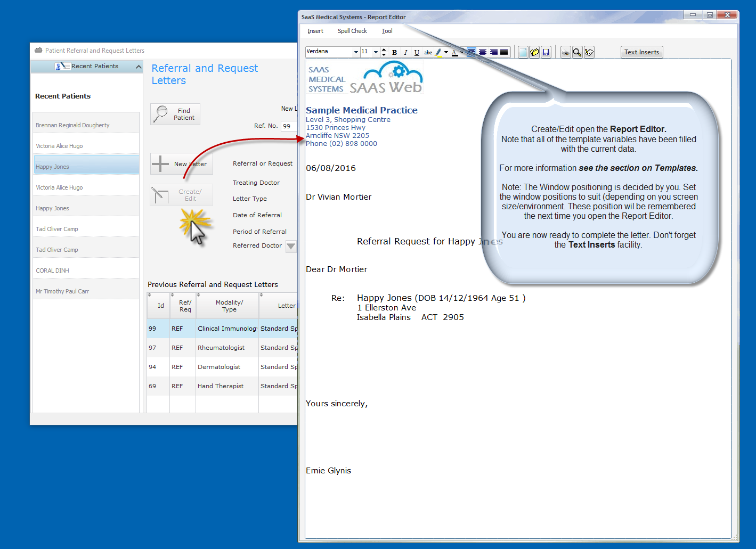Click the New Letter button
Viewport: 756px width, 549px height.
[182, 164]
